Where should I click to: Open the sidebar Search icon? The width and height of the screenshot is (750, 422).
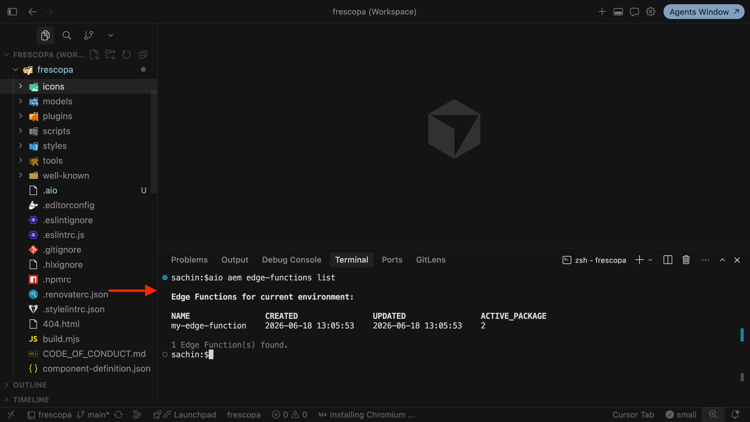point(66,35)
